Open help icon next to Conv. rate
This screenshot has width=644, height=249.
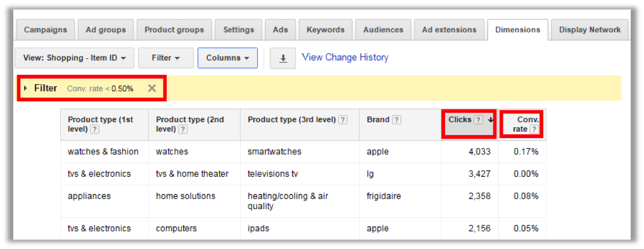(x=534, y=129)
